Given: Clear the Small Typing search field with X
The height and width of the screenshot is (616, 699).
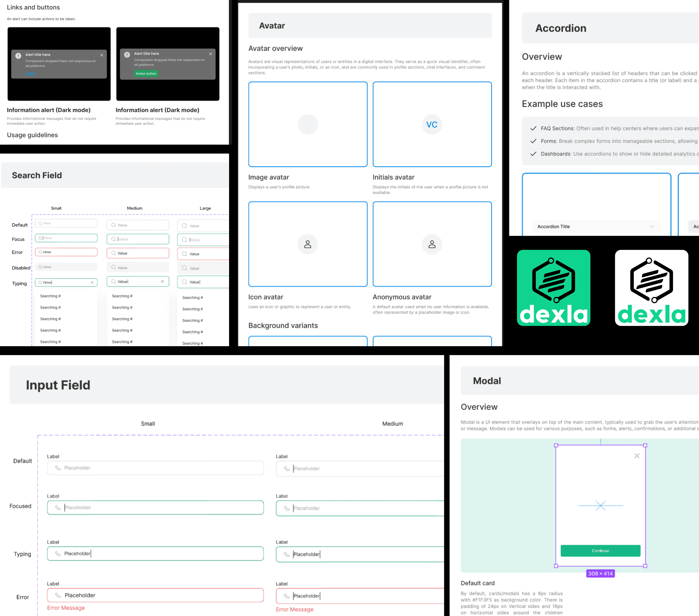Looking at the screenshot, I should [92, 283].
